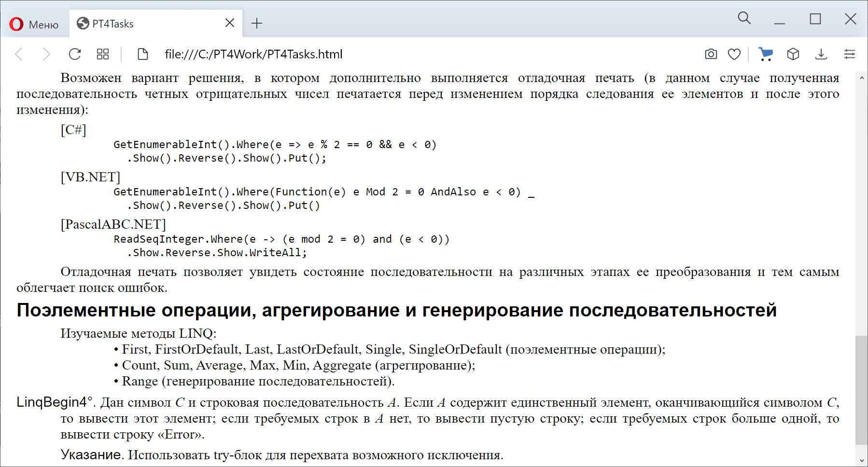Click the VB line with AndAlso
This screenshot has width=868, height=467.
pyautogui.click(x=324, y=192)
